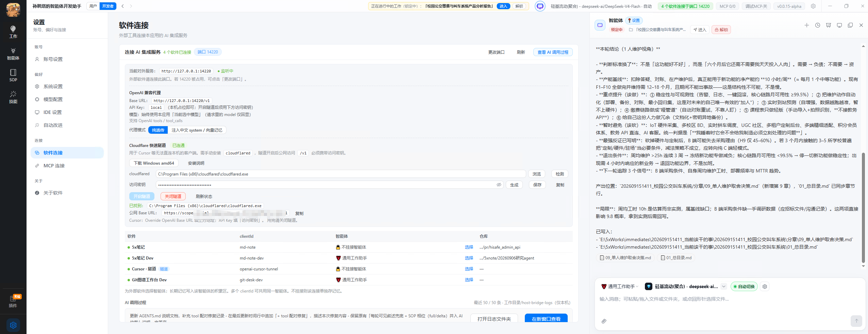868x334 pixels.
Task: Click 下载 Windows amd64 button
Action: click(154, 163)
